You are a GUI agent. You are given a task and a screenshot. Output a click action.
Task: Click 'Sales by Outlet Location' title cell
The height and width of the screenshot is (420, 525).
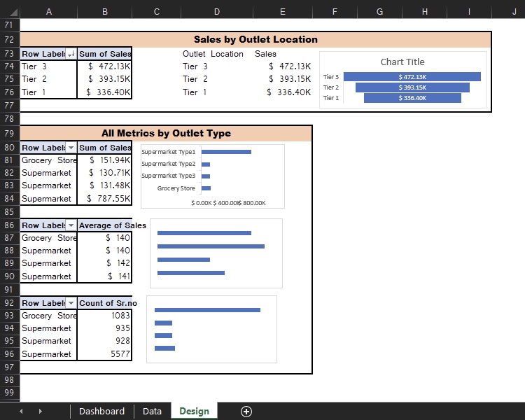(255, 40)
